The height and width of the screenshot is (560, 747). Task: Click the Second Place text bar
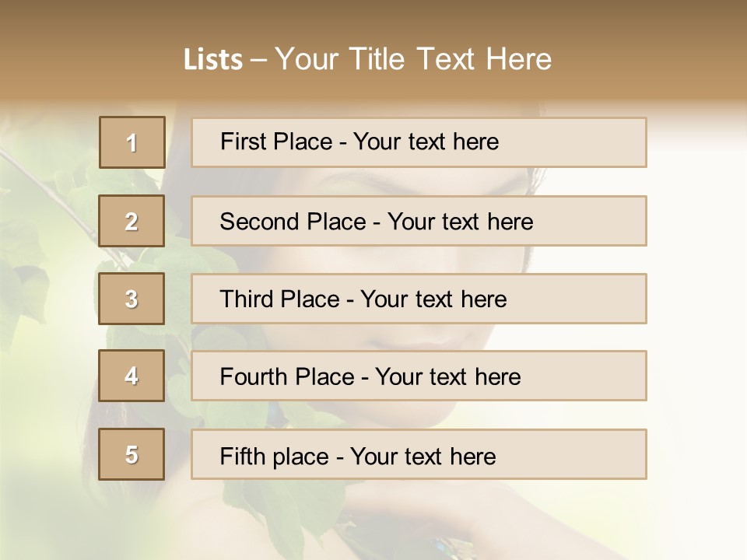click(419, 221)
